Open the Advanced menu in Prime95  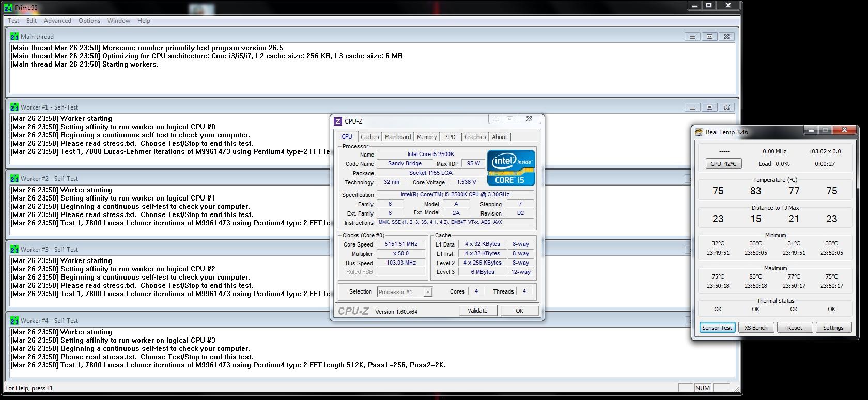[57, 21]
